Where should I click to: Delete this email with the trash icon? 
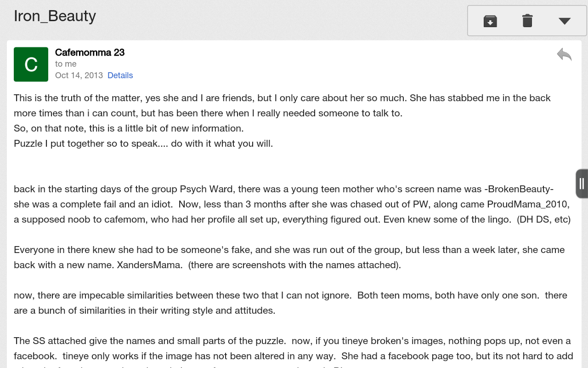pyautogui.click(x=527, y=21)
